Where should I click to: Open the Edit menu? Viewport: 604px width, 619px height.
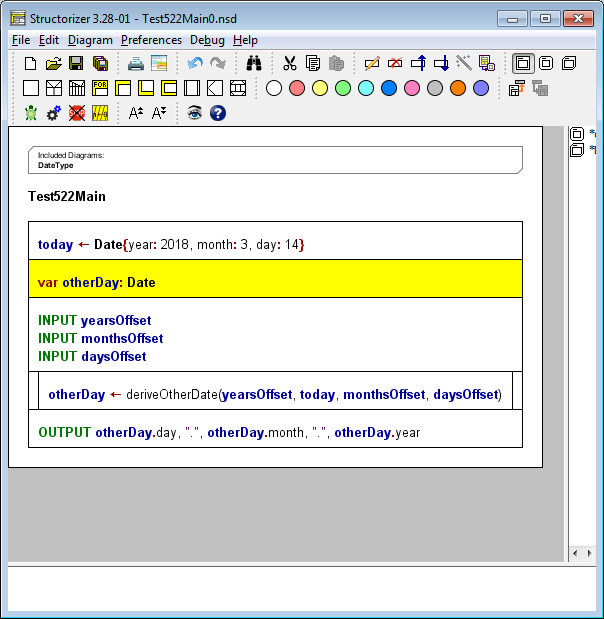49,40
